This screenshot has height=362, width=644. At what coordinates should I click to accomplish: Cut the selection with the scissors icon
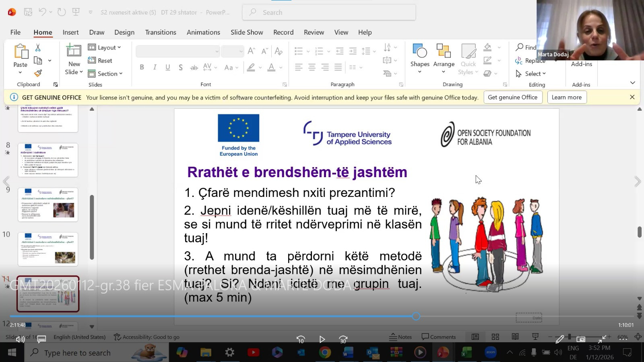point(38,48)
